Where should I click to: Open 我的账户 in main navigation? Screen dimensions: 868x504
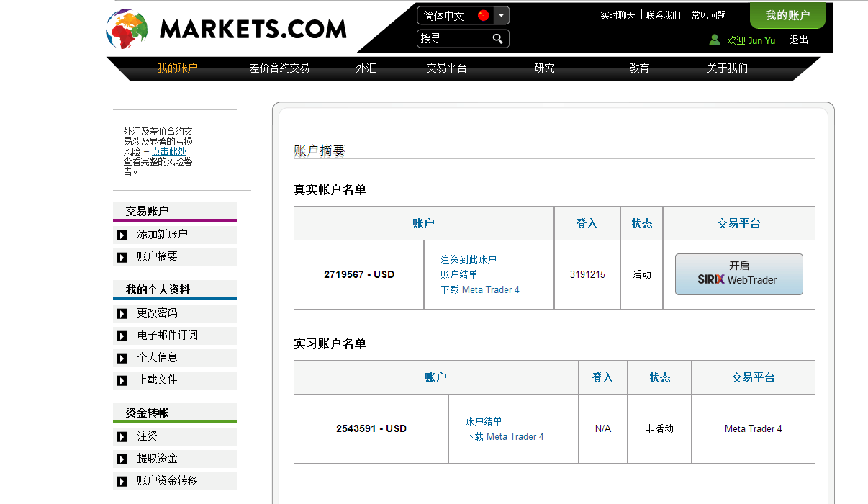point(177,68)
